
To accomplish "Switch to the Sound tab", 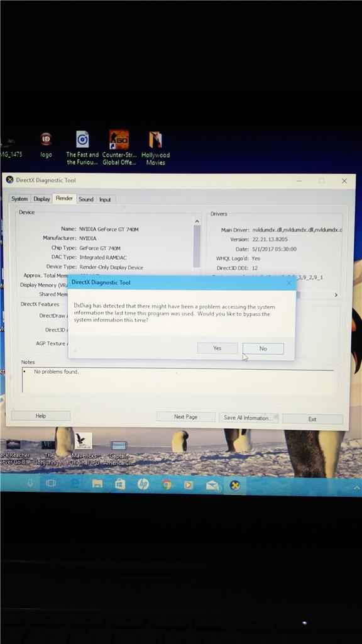I will (x=86, y=199).
